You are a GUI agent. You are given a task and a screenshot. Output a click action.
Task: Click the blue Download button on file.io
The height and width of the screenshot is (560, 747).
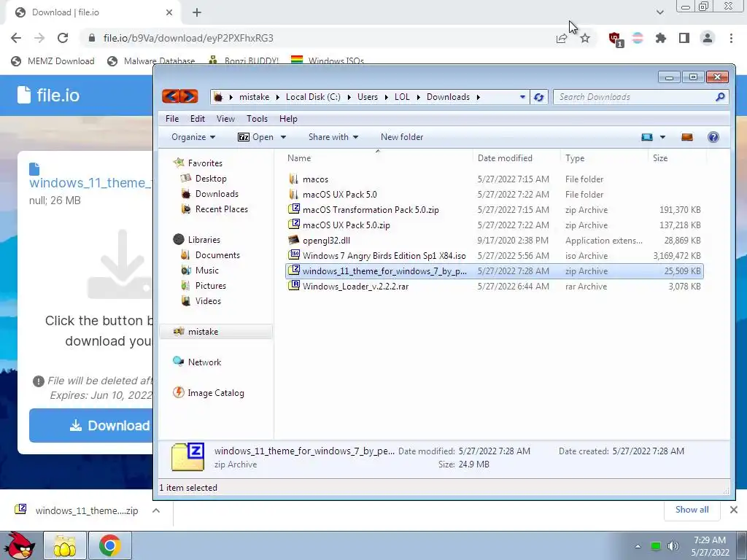tap(91, 425)
